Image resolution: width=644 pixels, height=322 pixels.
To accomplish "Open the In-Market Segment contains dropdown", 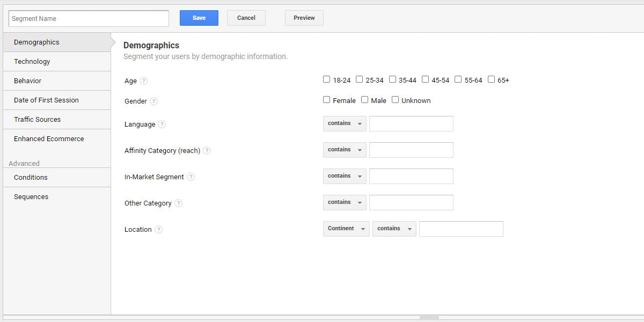I will (345, 176).
